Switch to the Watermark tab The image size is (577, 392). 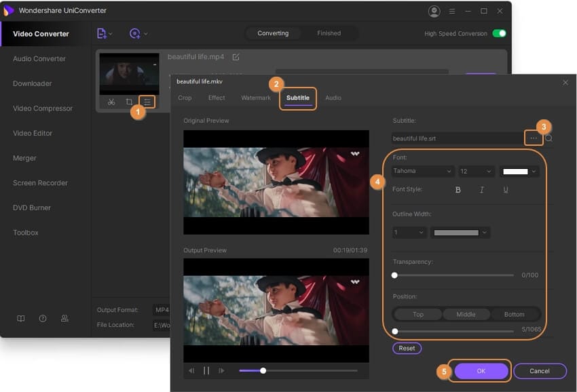coord(256,98)
